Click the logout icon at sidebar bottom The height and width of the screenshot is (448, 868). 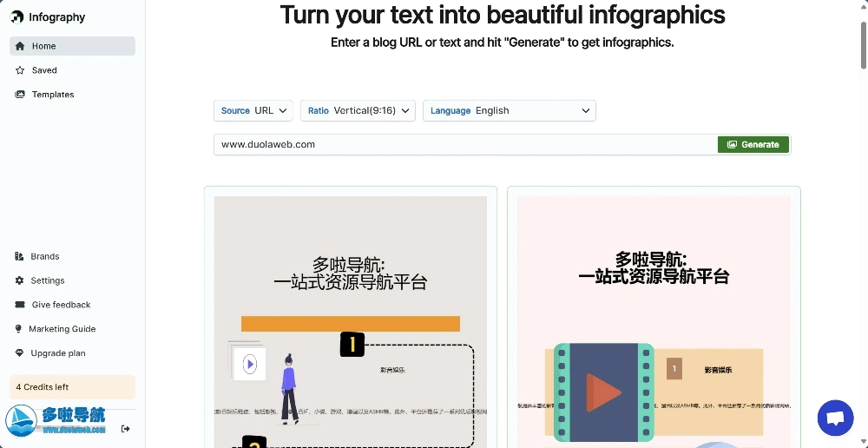pos(125,428)
